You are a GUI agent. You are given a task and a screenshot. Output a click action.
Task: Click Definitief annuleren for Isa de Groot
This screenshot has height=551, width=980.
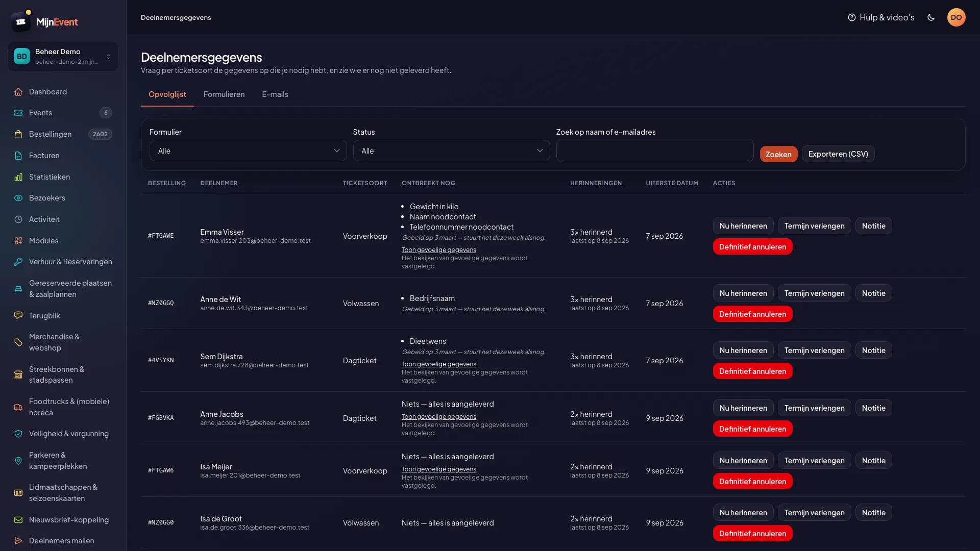(752, 534)
